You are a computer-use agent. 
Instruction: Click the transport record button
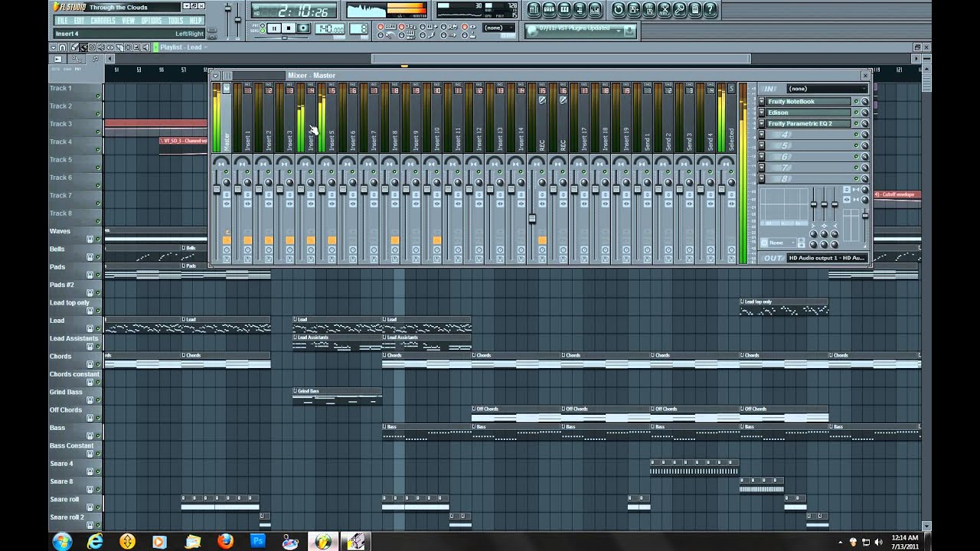point(303,28)
